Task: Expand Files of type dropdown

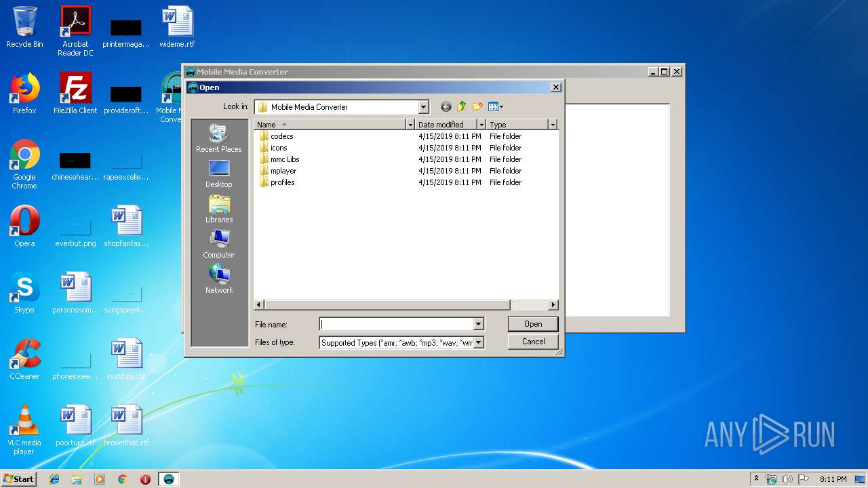Action: point(478,342)
